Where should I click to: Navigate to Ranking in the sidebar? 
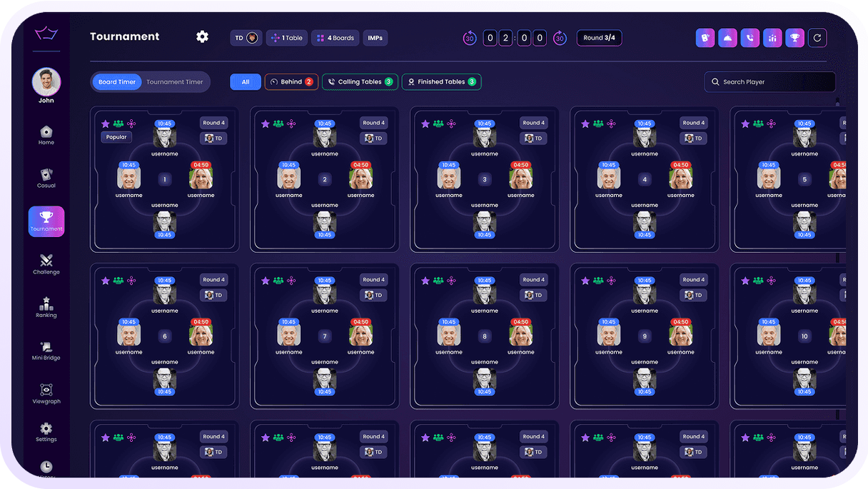pos(46,304)
